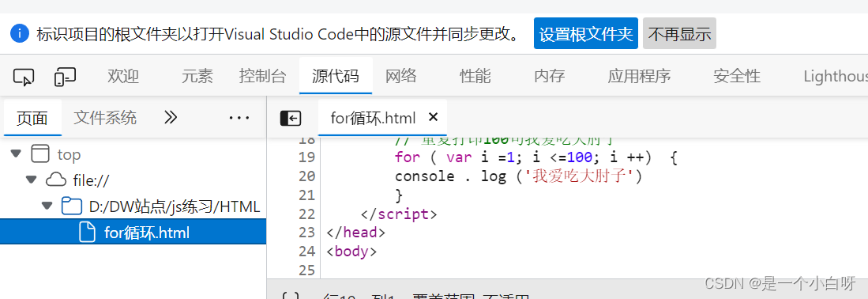Open the 安全性 tab
Image resolution: width=868 pixels, height=299 pixels.
(x=737, y=76)
